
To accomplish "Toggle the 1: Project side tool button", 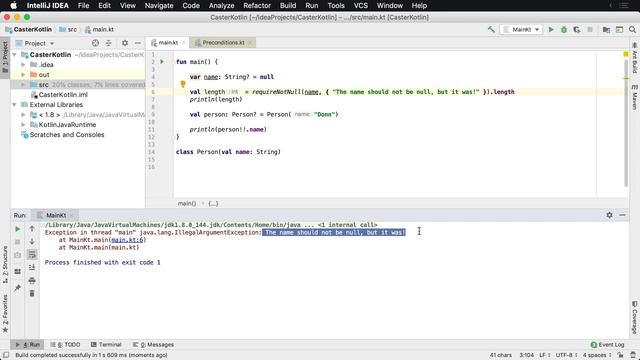I will pos(5,57).
